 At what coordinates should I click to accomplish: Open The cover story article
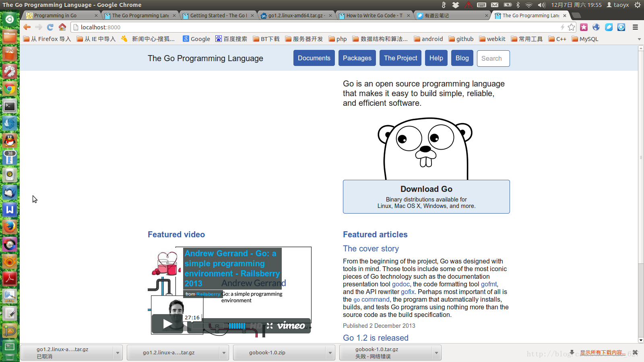[371, 249]
